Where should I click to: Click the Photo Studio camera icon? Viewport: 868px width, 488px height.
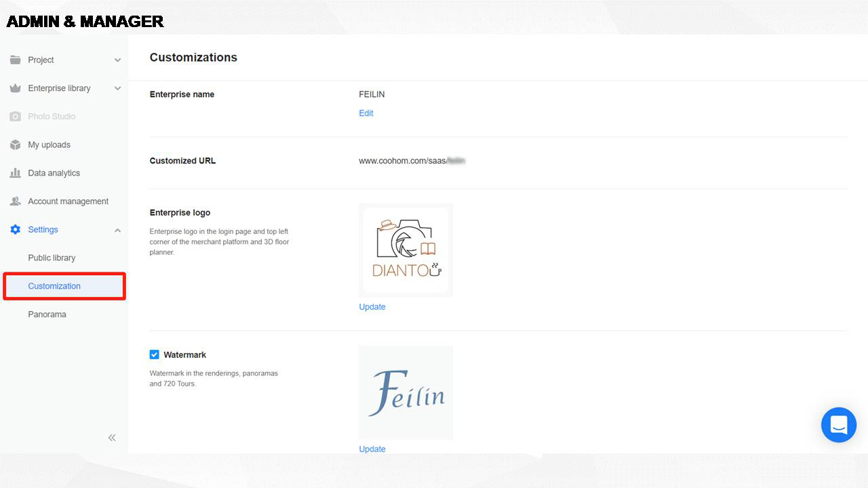[15, 117]
